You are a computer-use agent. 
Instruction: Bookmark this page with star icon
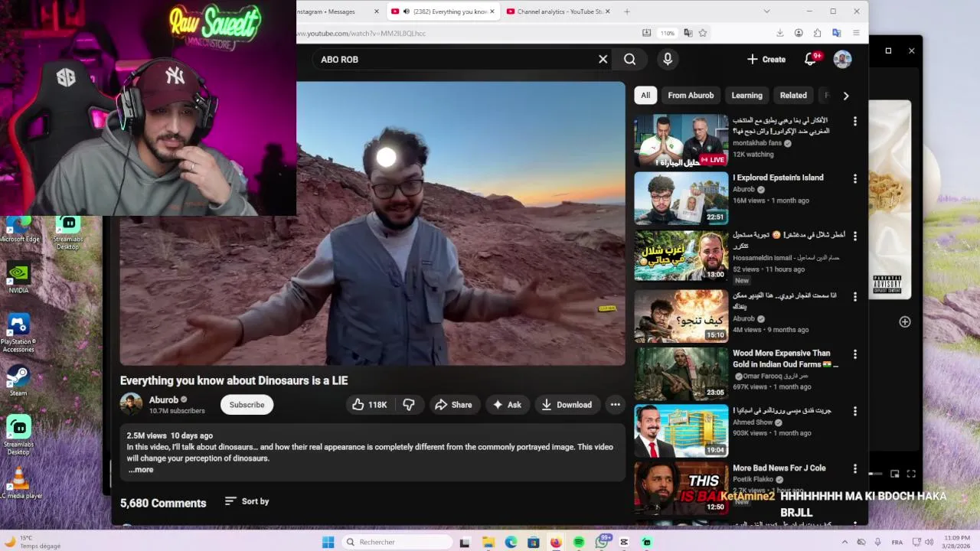click(x=703, y=33)
